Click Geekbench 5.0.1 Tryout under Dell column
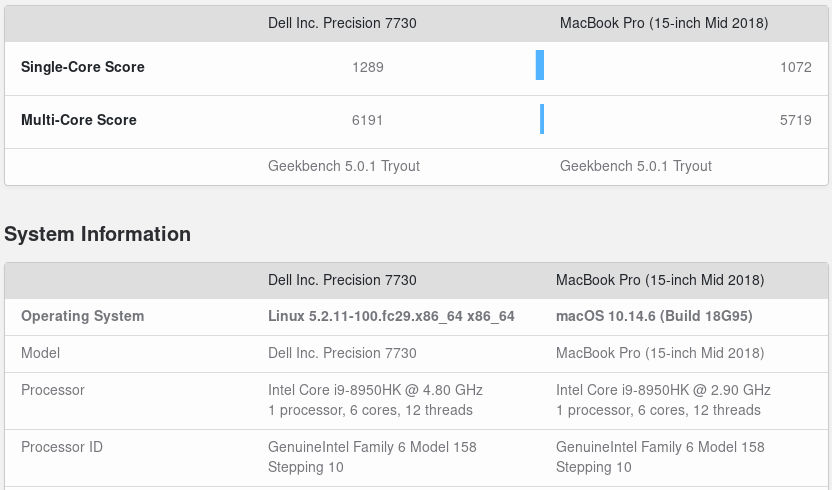The image size is (832, 490). click(x=344, y=166)
